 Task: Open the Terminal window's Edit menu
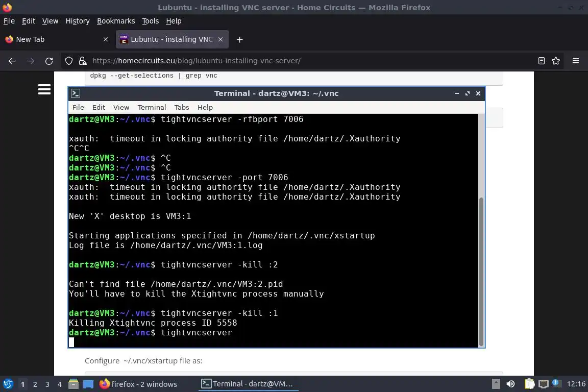tap(99, 107)
